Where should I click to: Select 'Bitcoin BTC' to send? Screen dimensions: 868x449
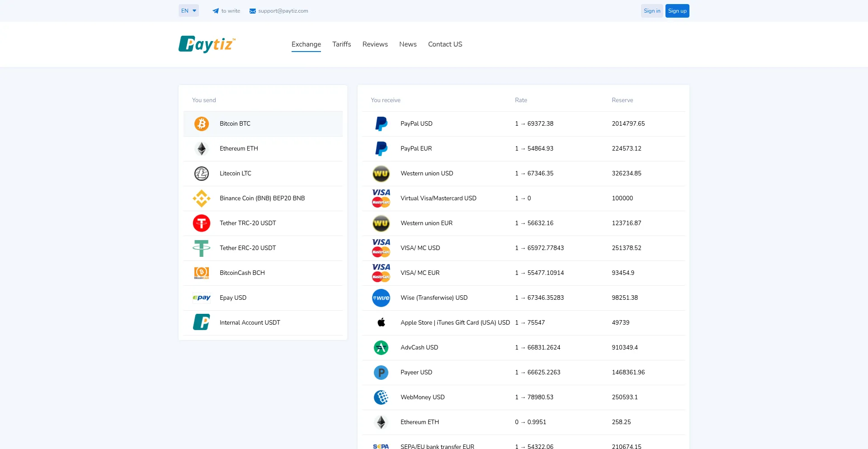263,124
